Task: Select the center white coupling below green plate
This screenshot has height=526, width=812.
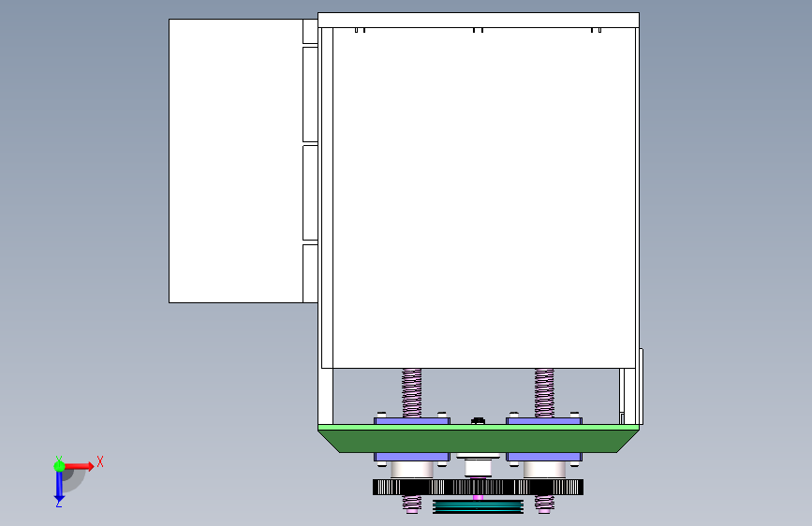Action: tap(478, 466)
